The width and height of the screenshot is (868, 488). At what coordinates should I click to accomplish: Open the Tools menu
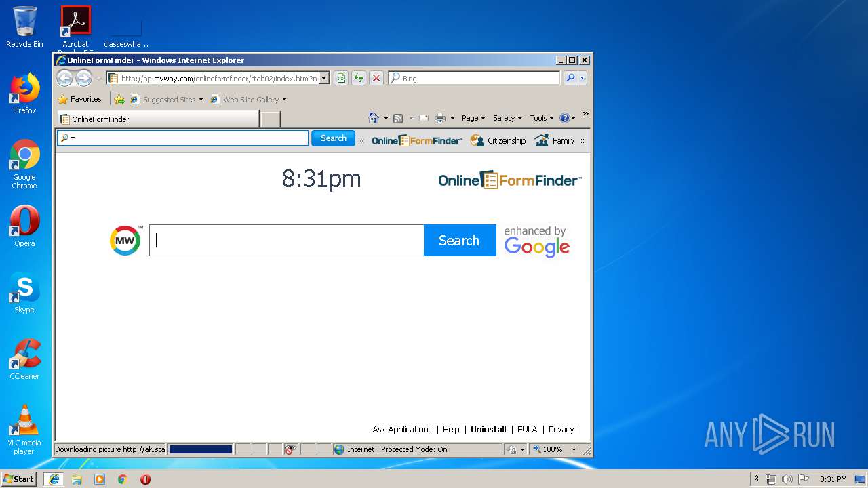tap(542, 118)
